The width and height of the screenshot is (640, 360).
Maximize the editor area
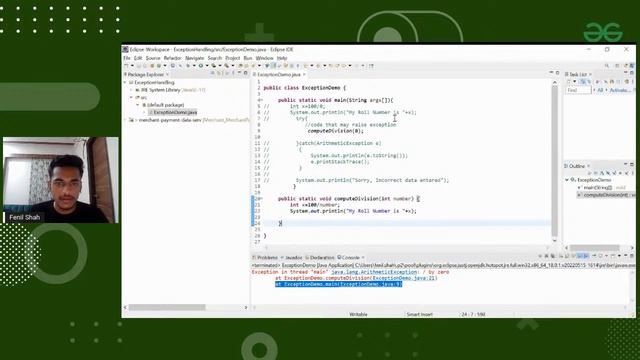click(x=558, y=73)
